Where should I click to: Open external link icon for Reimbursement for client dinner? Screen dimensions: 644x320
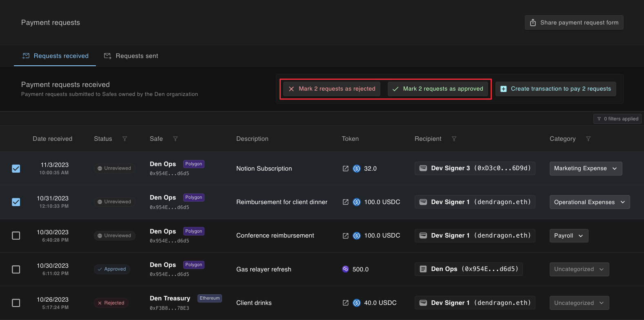tap(346, 202)
